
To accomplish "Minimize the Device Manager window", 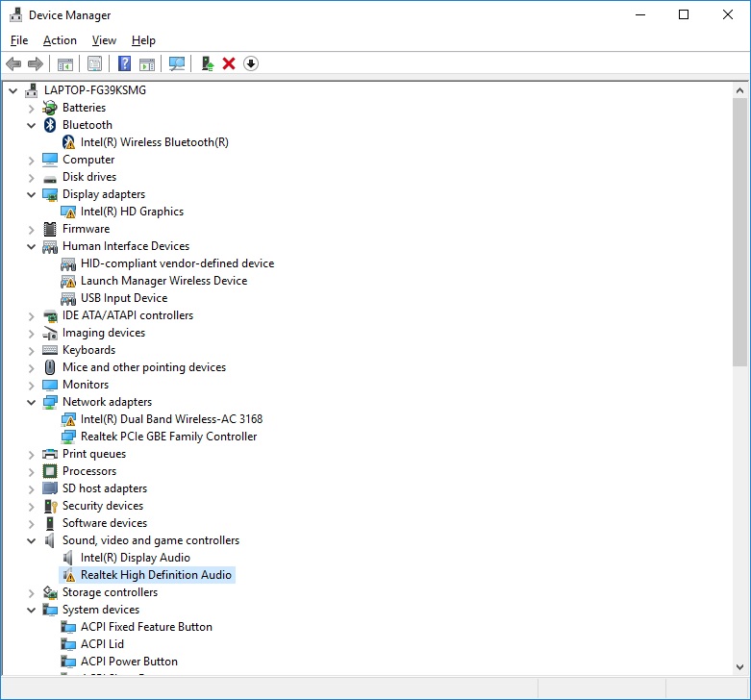I will click(640, 14).
